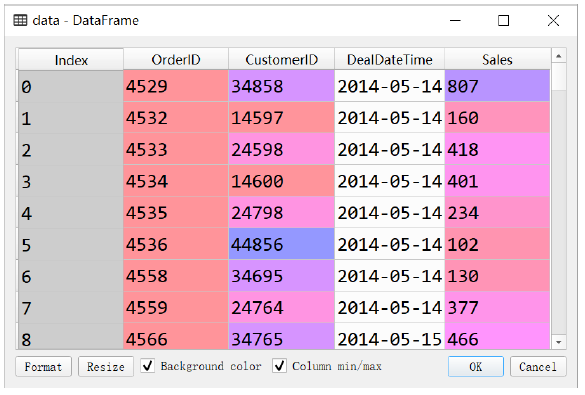Click the vertical scrollbar thumb
The height and width of the screenshot is (395, 585).
pos(559,76)
